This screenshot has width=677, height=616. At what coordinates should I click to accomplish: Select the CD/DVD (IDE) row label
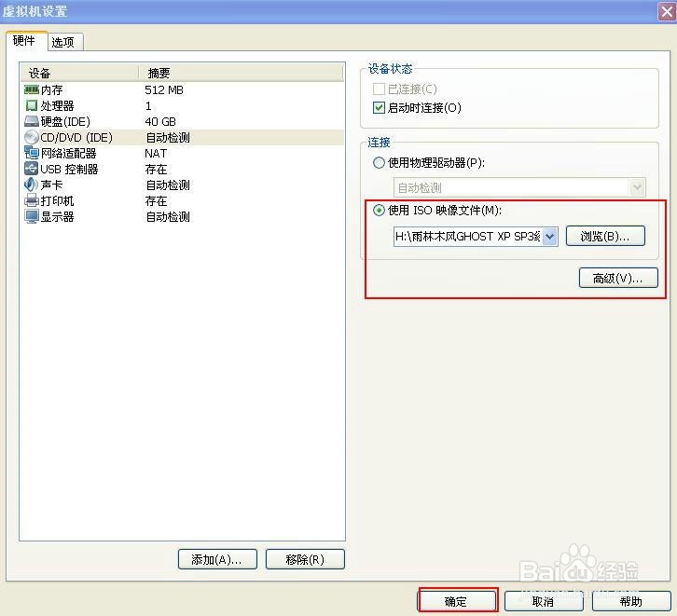76,138
